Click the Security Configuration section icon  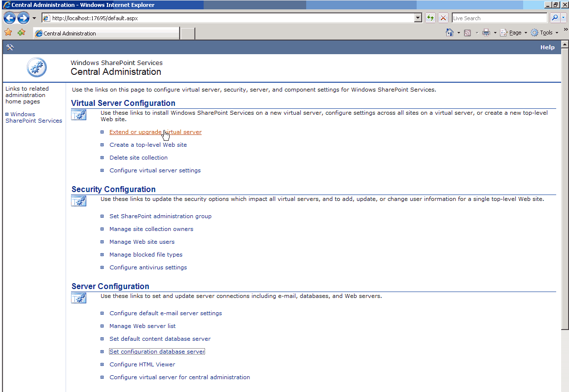click(x=79, y=201)
